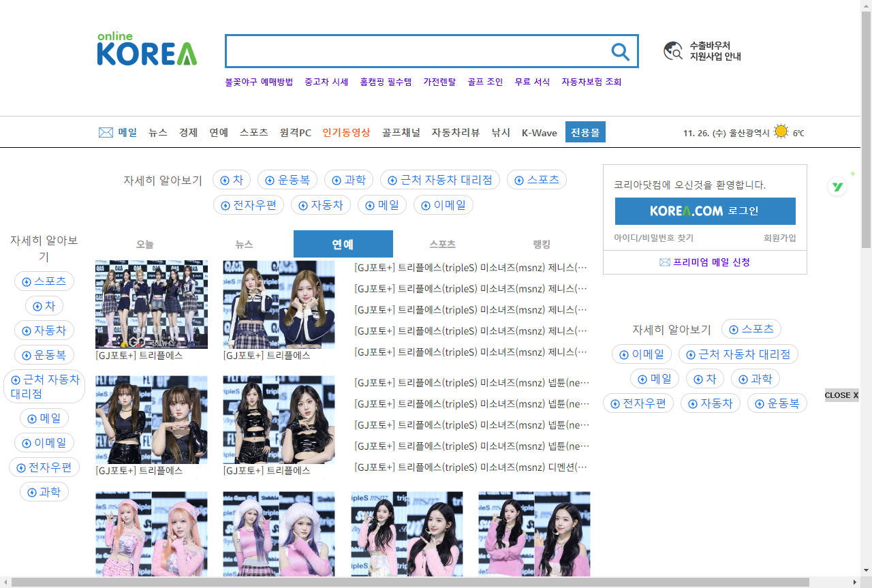Select the 스포츠 content tab

(x=442, y=244)
